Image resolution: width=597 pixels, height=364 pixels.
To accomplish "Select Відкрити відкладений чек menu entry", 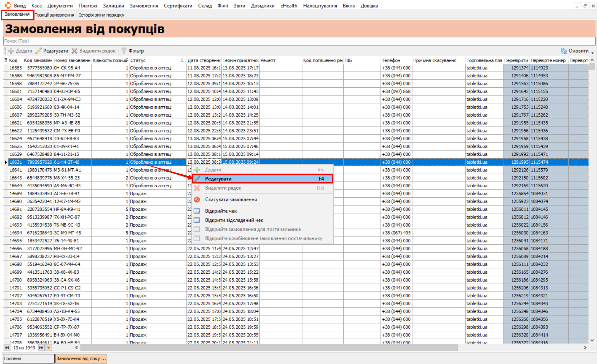I will [x=234, y=220].
